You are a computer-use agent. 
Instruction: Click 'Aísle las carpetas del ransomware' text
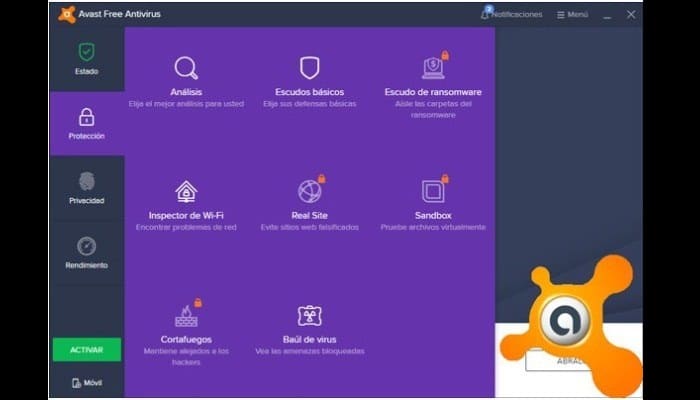[x=433, y=109]
